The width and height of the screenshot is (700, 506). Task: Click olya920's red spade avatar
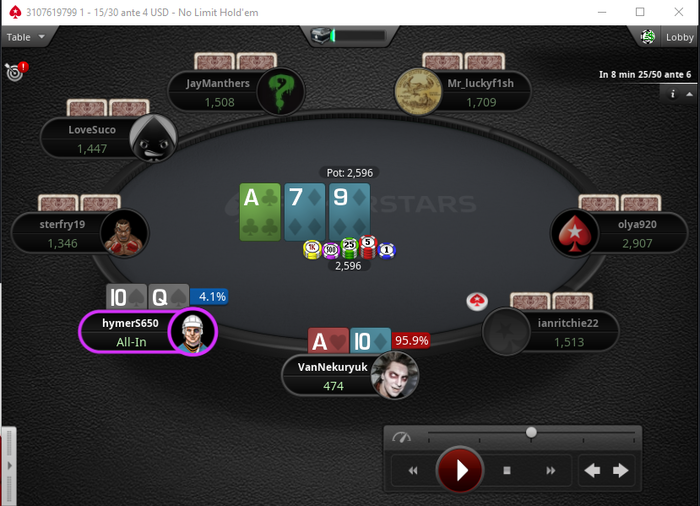(575, 233)
